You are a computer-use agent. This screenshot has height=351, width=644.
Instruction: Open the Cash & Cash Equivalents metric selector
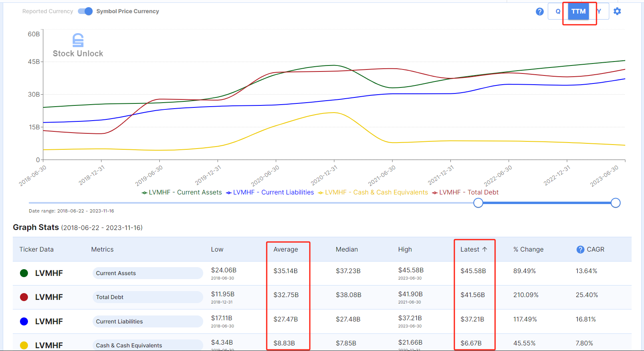pos(148,345)
